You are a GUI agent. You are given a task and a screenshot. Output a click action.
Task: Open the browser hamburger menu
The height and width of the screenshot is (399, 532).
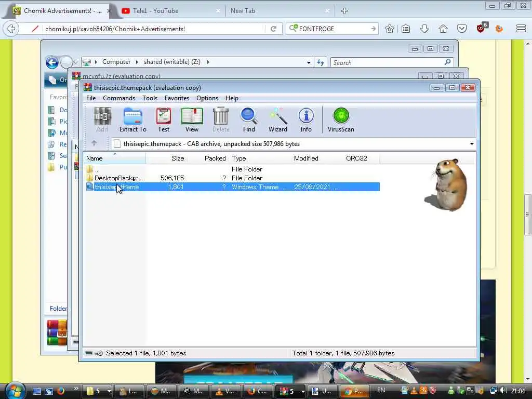tap(521, 29)
